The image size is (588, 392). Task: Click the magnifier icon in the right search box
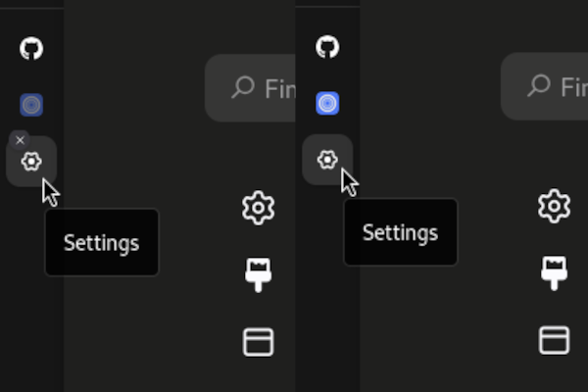(539, 85)
